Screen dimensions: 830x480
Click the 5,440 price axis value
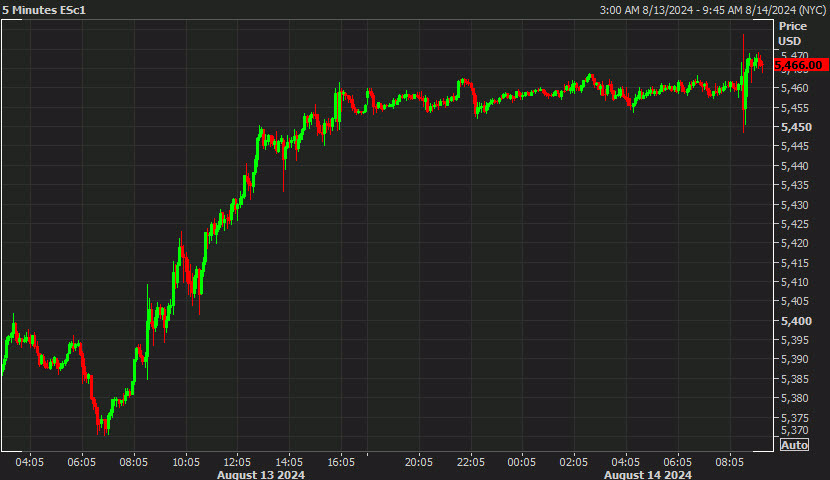click(795, 166)
